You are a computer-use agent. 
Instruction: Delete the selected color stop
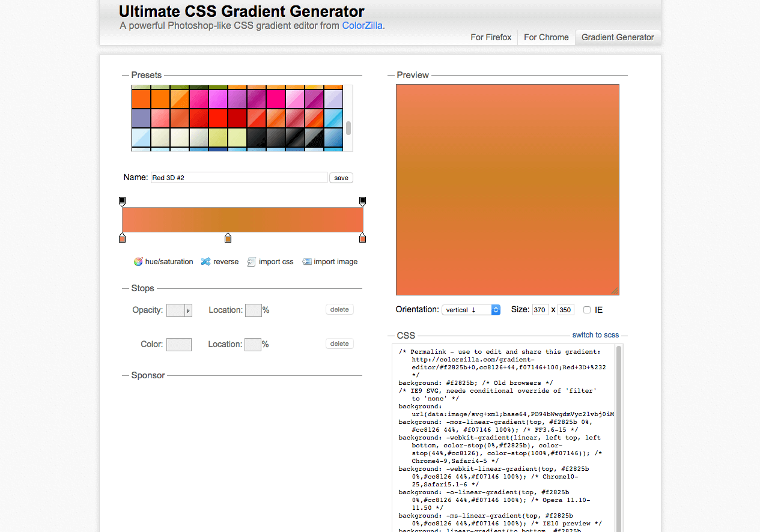(x=339, y=343)
